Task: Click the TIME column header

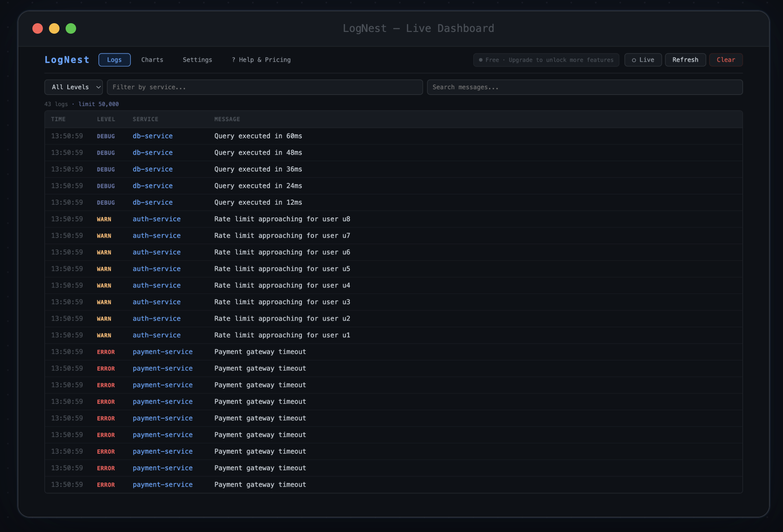Action: [58, 119]
